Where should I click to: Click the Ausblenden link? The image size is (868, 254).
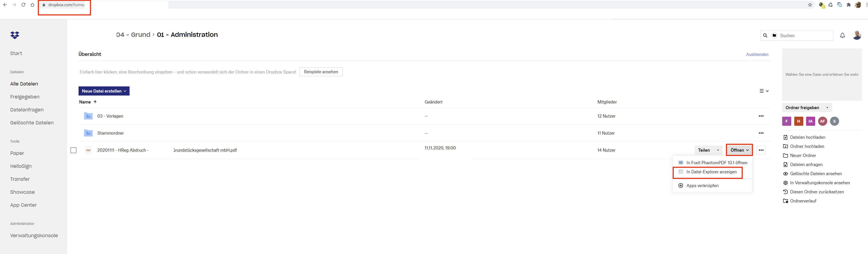click(757, 55)
